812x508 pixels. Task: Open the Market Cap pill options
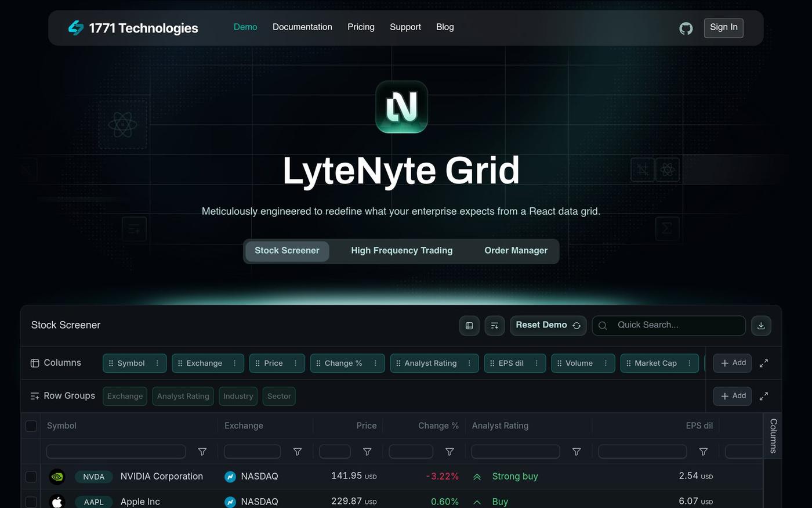689,363
